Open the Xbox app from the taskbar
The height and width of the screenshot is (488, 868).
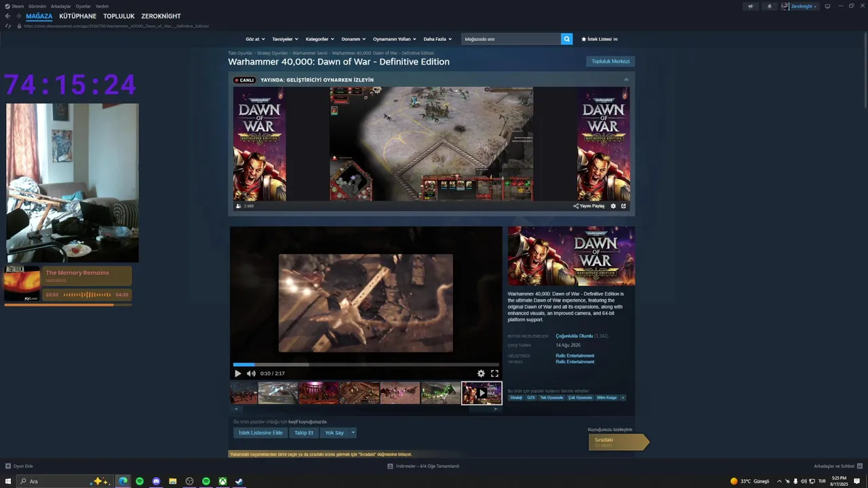(x=222, y=481)
